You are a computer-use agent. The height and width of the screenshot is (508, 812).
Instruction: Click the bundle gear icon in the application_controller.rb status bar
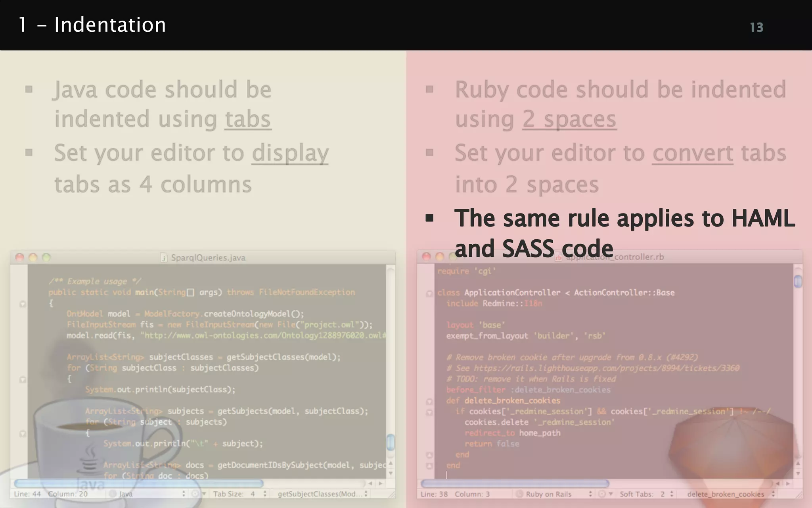point(603,494)
